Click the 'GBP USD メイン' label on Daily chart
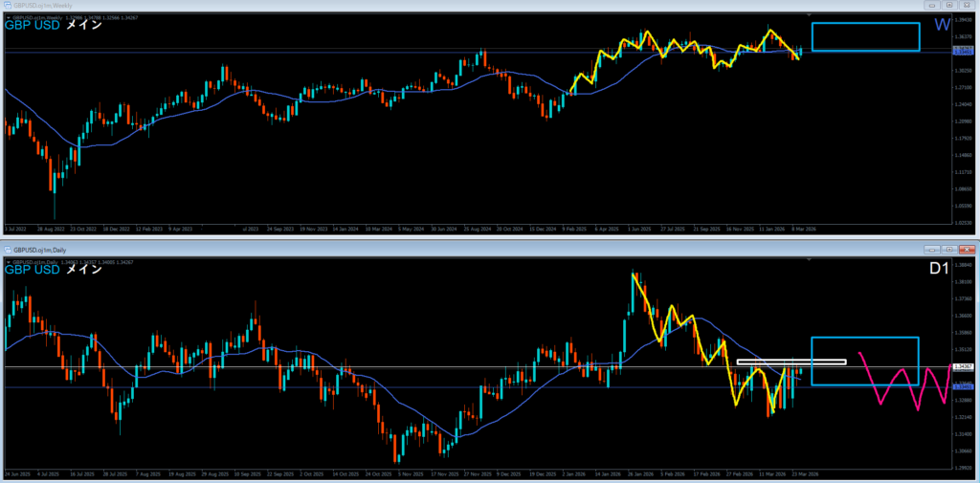 click(x=54, y=270)
